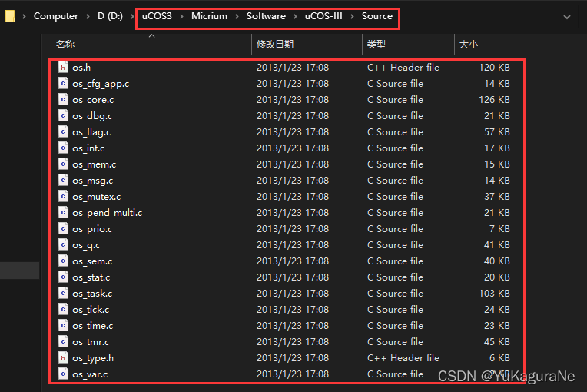Navigate to Computer in breadcrumb
This screenshot has width=587, height=392.
click(x=56, y=16)
